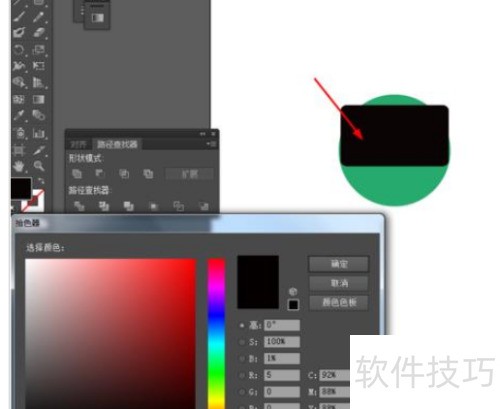Apply Exclude shape mode

[148, 174]
